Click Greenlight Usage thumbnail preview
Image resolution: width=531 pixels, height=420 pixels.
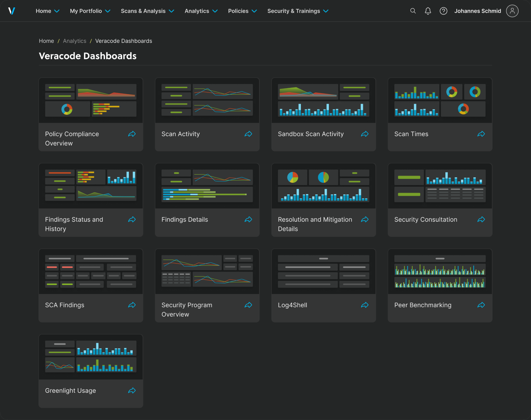point(91,357)
